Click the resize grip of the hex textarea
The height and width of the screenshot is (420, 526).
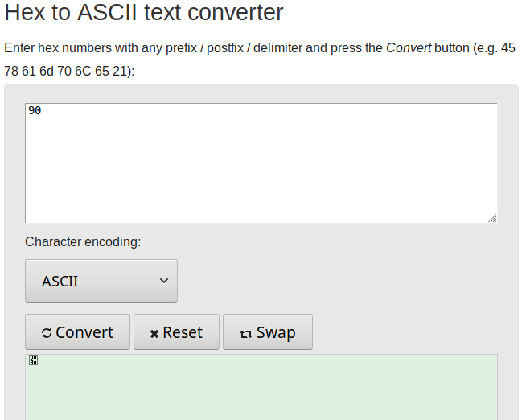pos(492,218)
